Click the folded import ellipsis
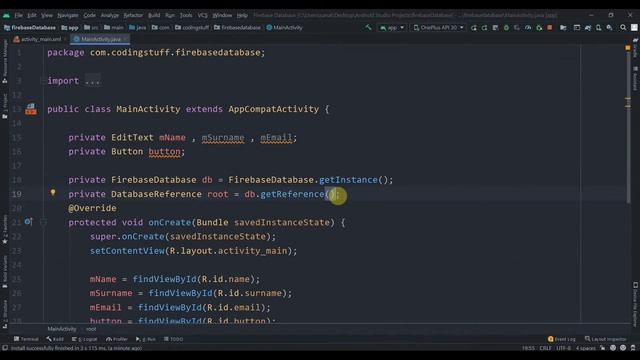This screenshot has height=360, width=640. [92, 81]
